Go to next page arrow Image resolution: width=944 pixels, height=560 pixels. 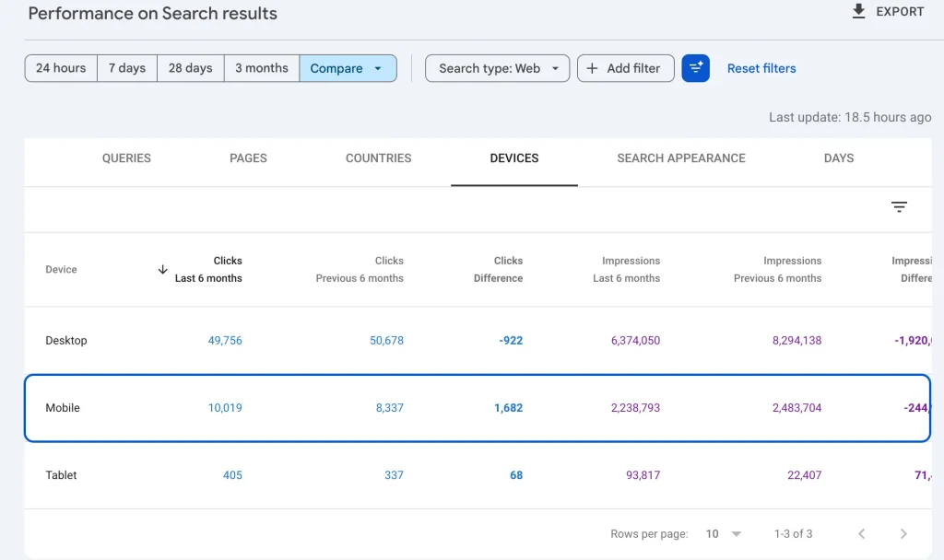(903, 533)
